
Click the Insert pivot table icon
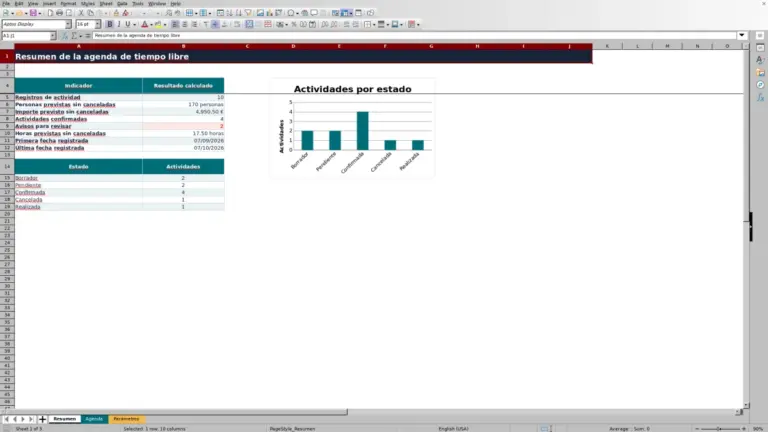[x=279, y=13]
